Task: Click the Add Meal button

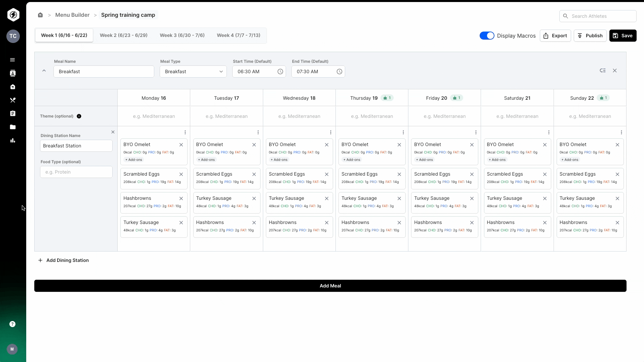Action: [330, 286]
